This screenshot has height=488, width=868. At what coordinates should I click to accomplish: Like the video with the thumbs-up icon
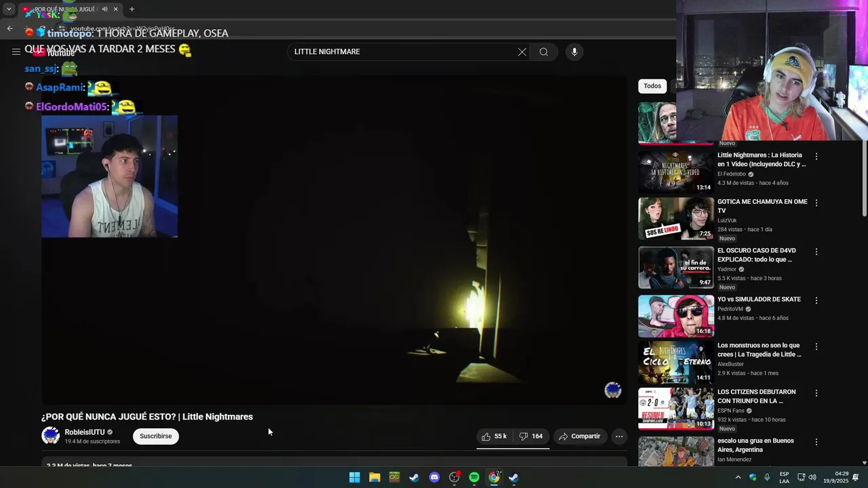(x=494, y=436)
